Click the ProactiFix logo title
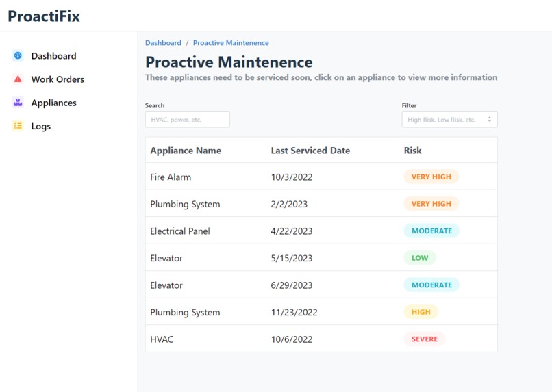 (x=44, y=16)
